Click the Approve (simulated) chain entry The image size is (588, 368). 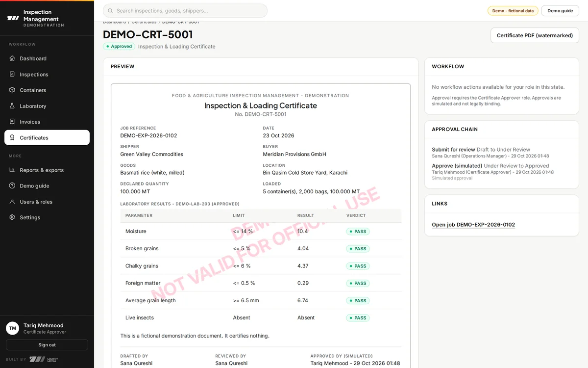(493, 172)
